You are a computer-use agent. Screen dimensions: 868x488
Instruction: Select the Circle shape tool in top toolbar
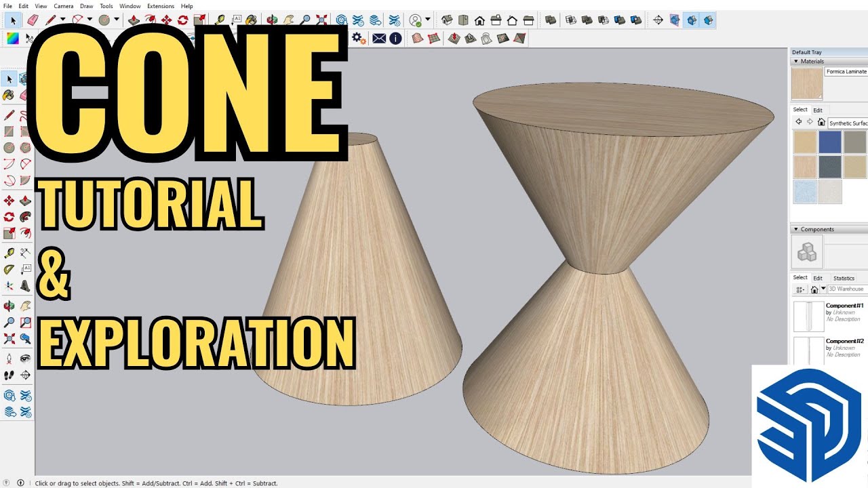click(104, 20)
